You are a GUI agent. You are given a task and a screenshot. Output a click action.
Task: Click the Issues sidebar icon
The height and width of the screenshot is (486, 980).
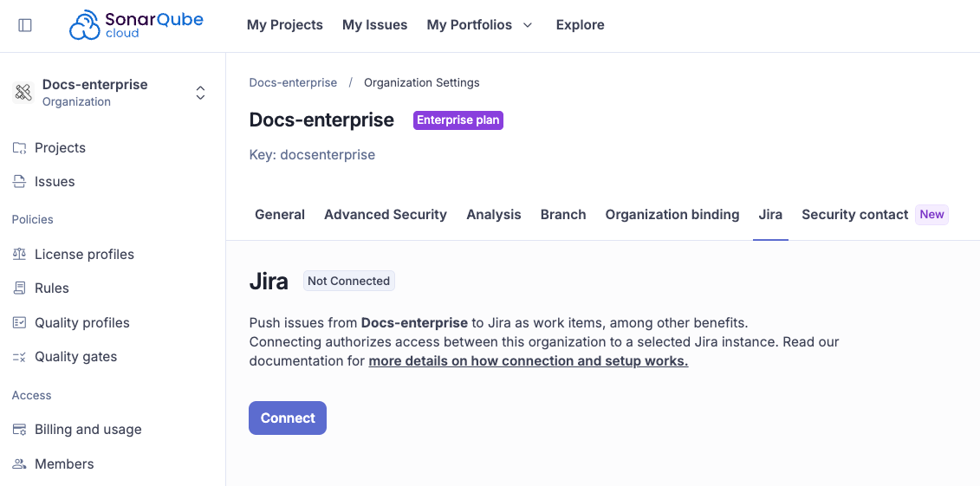[x=19, y=182]
